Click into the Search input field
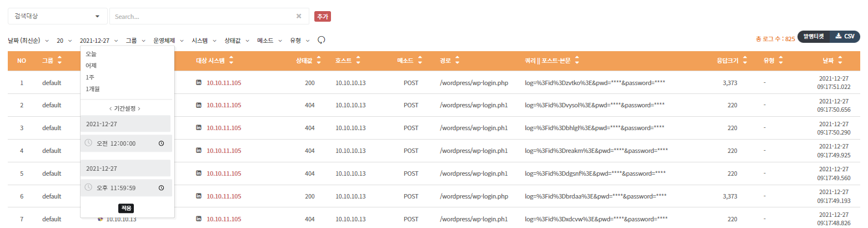The height and width of the screenshot is (228, 868). point(203,16)
